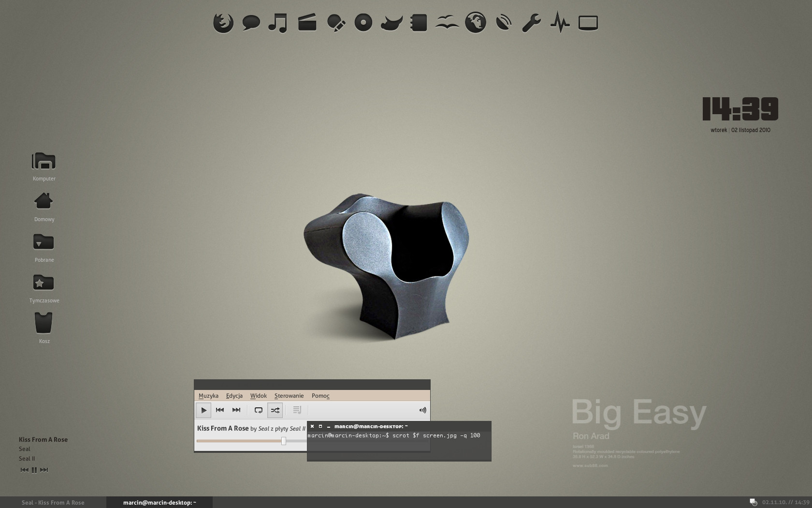The width and height of the screenshot is (812, 508).
Task: Select 'marcin@marcin-desktop' taskbar entry
Action: tap(159, 503)
